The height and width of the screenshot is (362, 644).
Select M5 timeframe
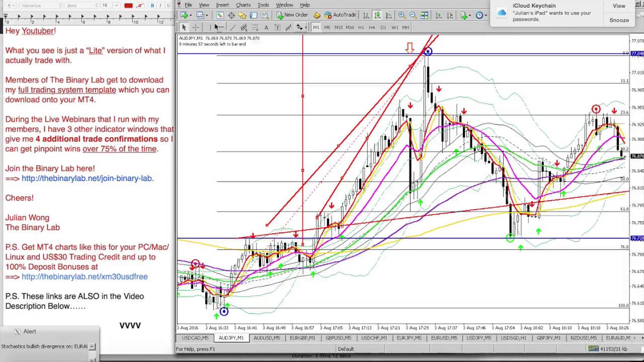pos(327,27)
